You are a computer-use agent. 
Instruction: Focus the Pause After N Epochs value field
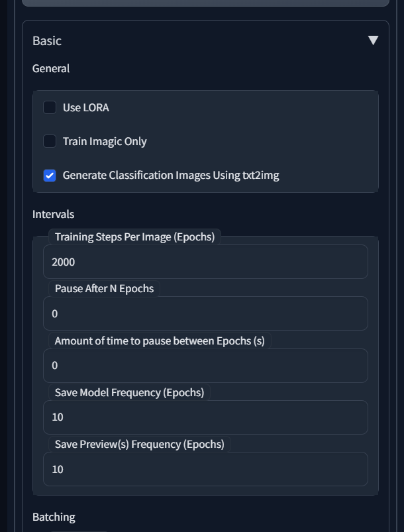point(205,313)
